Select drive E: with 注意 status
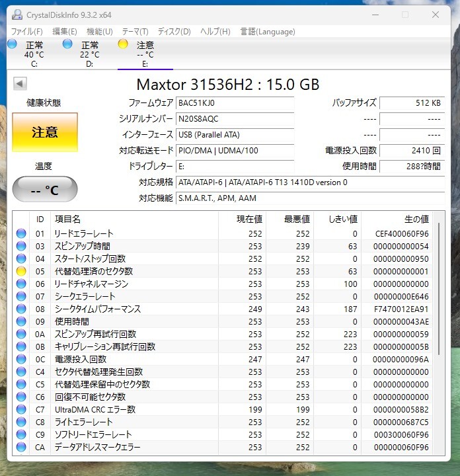Viewport: 460px width, 476px height. pos(145,54)
